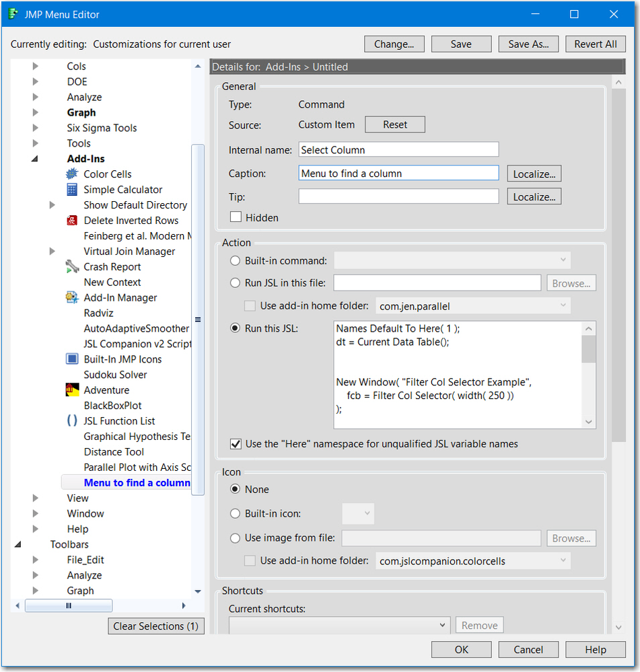The width and height of the screenshot is (640, 672).
Task: Click Localize button next to Tip
Action: tap(534, 196)
